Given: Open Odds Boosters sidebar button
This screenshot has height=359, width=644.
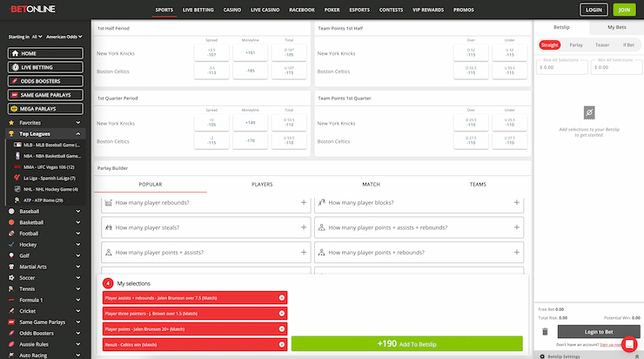Looking at the screenshot, I should point(45,81).
